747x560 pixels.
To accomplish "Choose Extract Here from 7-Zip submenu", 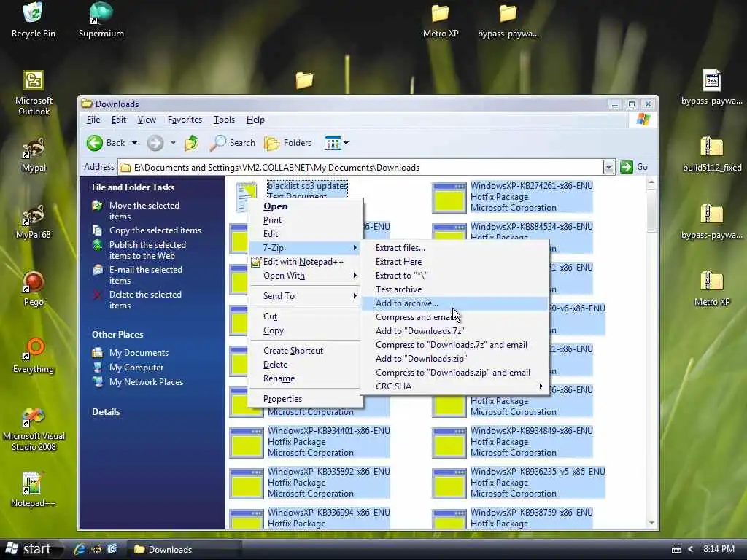I will point(455,262).
